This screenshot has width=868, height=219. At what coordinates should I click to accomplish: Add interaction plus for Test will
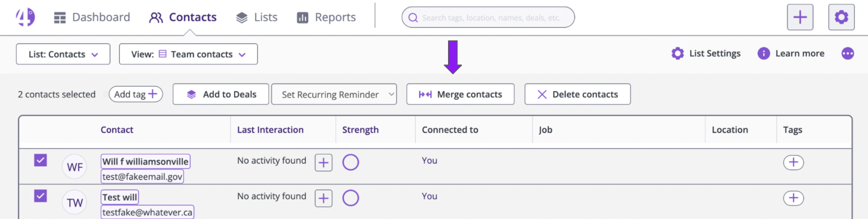pos(323,198)
